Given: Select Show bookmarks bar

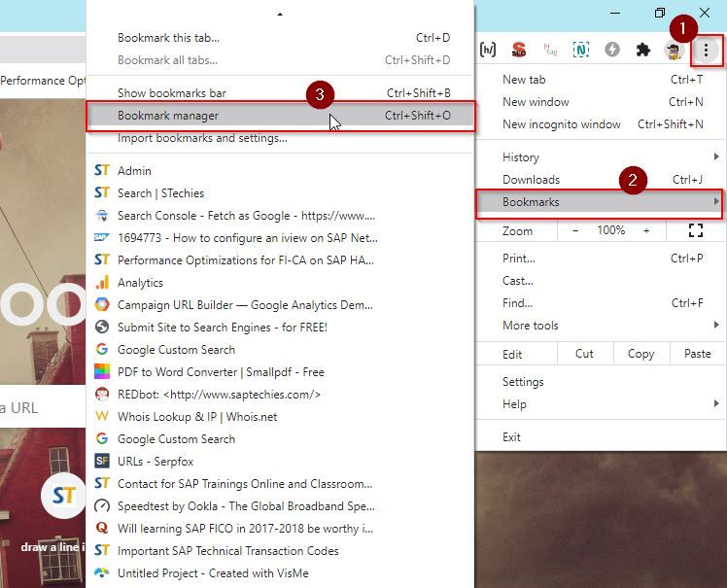Looking at the screenshot, I should point(280,92).
